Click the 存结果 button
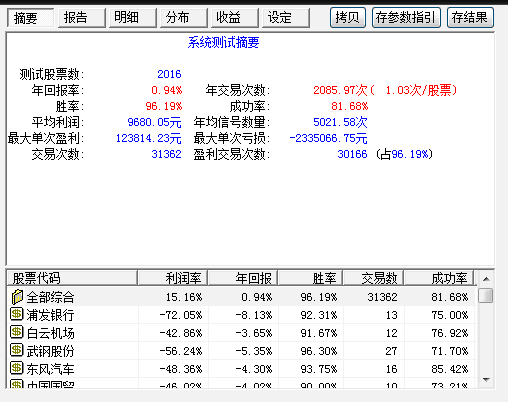Image resolution: width=508 pixels, height=402 pixels. click(x=470, y=18)
